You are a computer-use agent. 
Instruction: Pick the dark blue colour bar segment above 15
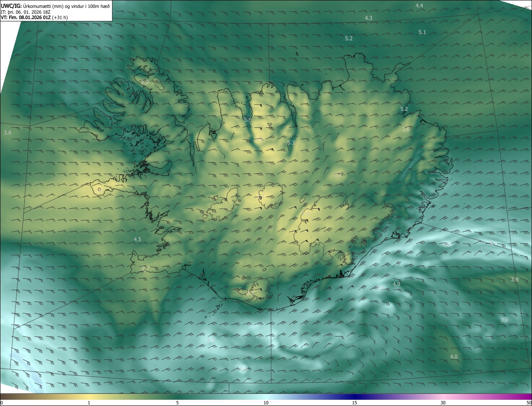[x=355, y=396]
